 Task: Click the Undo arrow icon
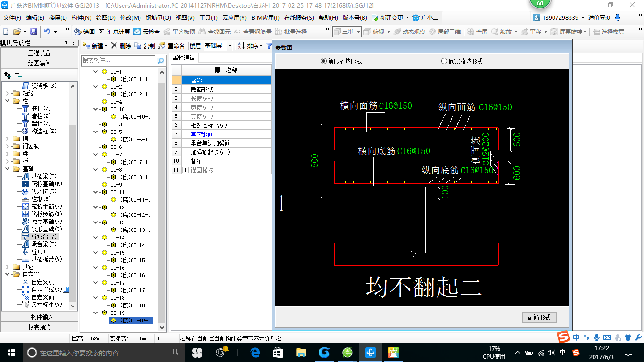click(47, 32)
